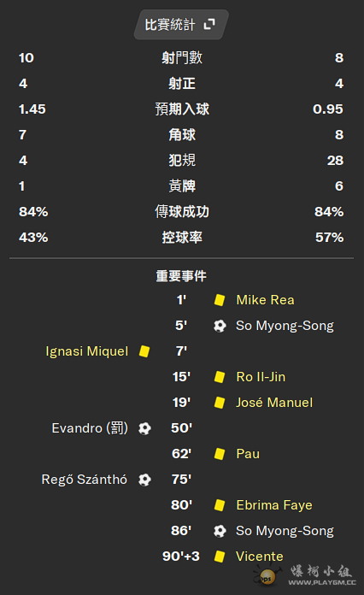The width and height of the screenshot is (364, 595).
Task: Click Ro Il-Jin's yellow card icon
Action: [220, 377]
